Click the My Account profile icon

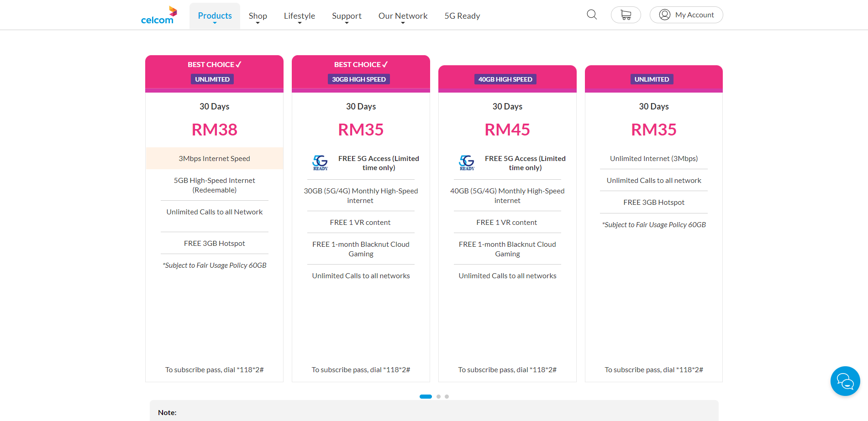pyautogui.click(x=665, y=15)
